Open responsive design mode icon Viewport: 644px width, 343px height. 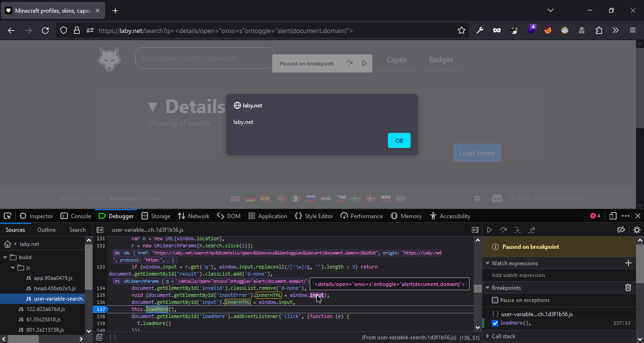pyautogui.click(x=613, y=216)
